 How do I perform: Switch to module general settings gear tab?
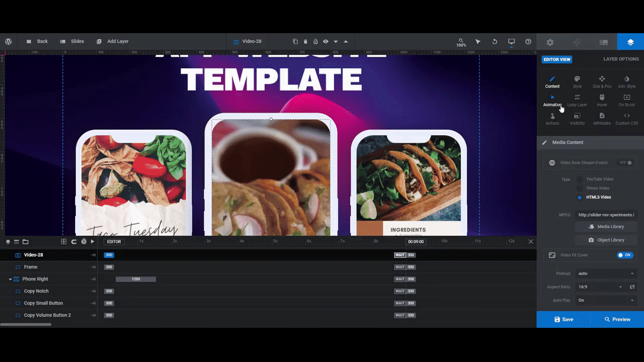coord(550,43)
